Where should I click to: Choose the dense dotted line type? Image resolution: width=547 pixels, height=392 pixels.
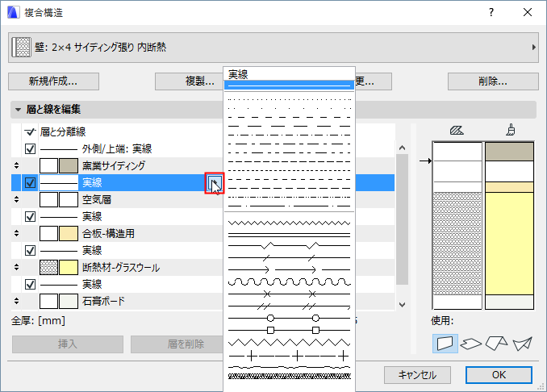point(289,99)
